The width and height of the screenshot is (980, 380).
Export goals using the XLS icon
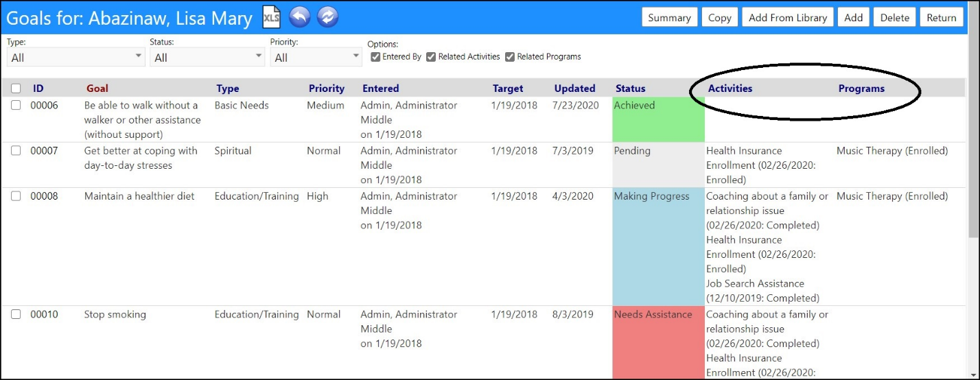click(x=272, y=16)
